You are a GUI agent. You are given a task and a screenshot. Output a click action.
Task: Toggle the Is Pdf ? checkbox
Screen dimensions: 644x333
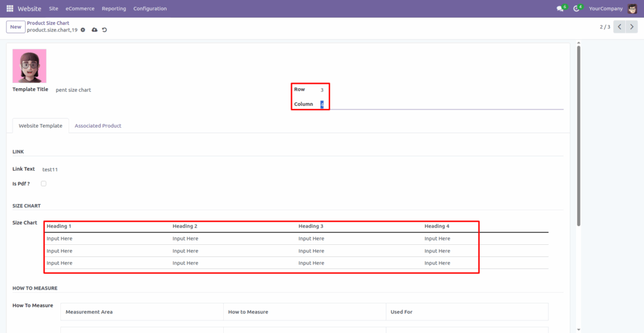click(x=43, y=184)
